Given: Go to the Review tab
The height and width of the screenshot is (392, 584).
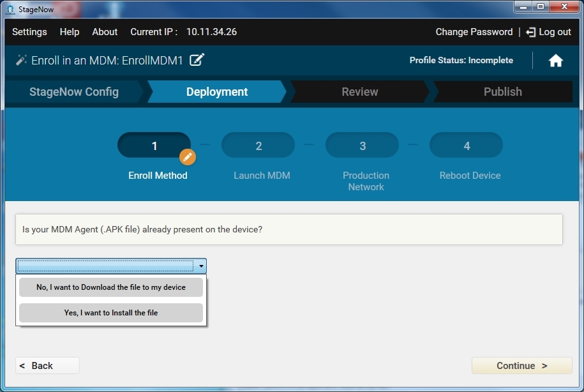Looking at the screenshot, I should [x=360, y=92].
